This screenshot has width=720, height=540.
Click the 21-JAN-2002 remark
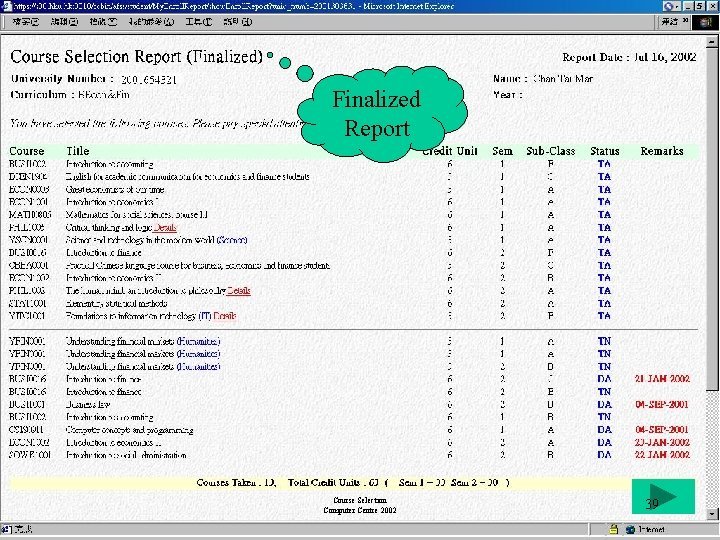click(662, 379)
